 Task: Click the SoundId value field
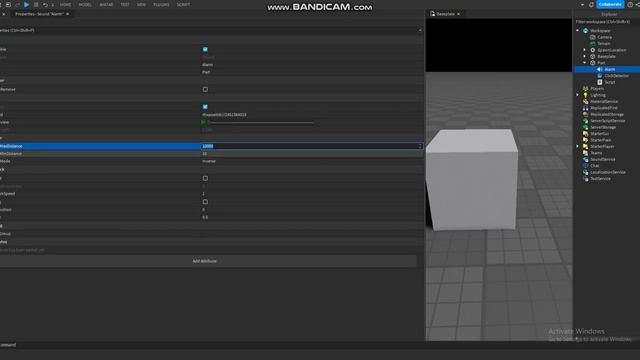point(311,115)
